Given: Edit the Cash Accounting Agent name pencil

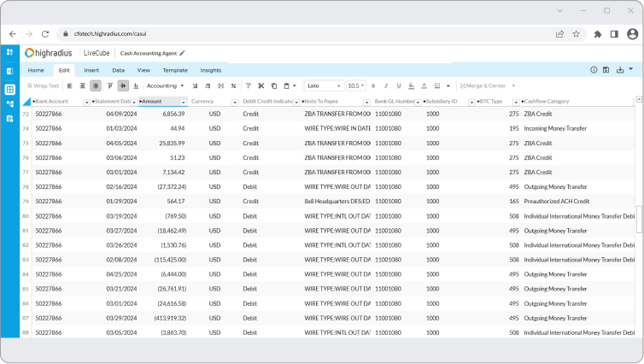Looking at the screenshot, I should coord(182,53).
